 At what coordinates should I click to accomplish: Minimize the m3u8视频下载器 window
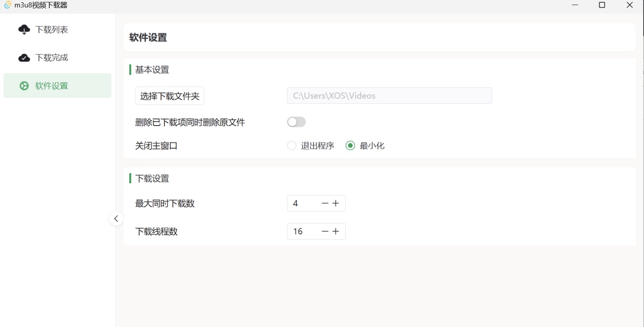point(575,5)
